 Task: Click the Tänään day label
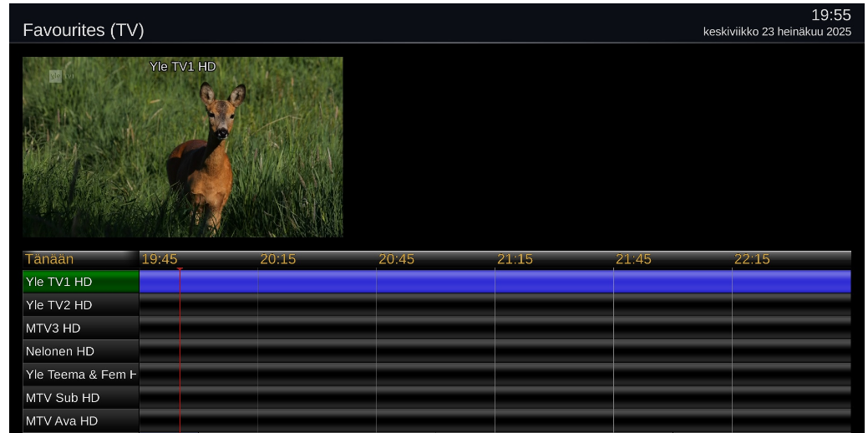[x=49, y=259]
